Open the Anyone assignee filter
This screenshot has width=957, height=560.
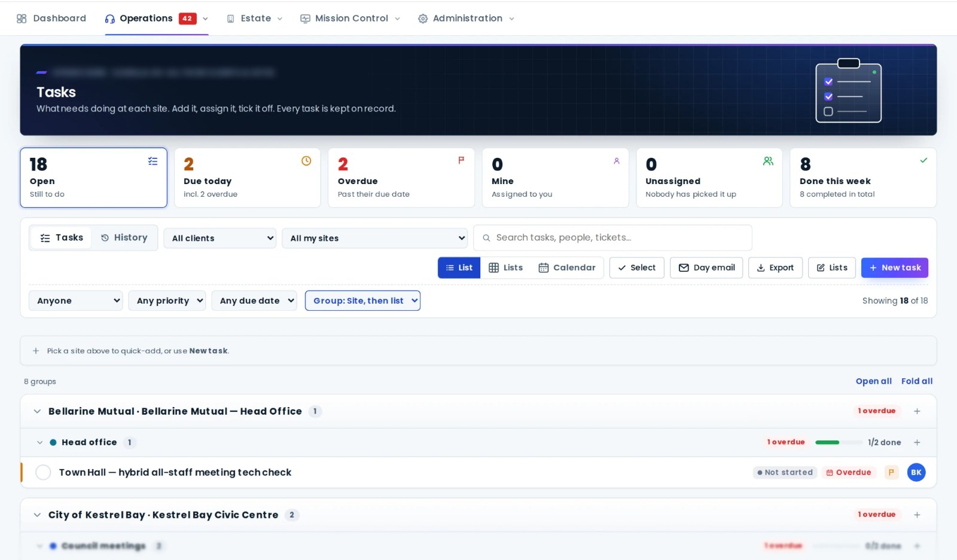point(76,301)
